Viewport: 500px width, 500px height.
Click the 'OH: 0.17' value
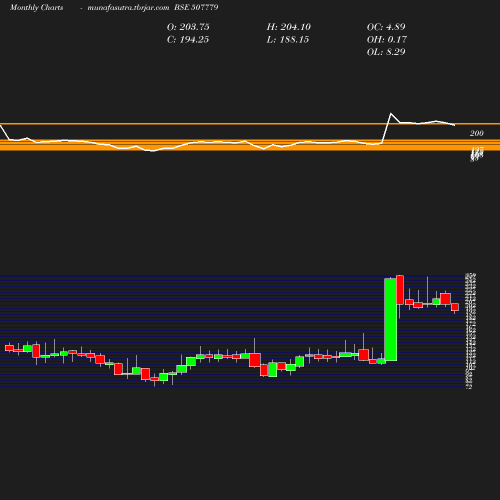387,40
